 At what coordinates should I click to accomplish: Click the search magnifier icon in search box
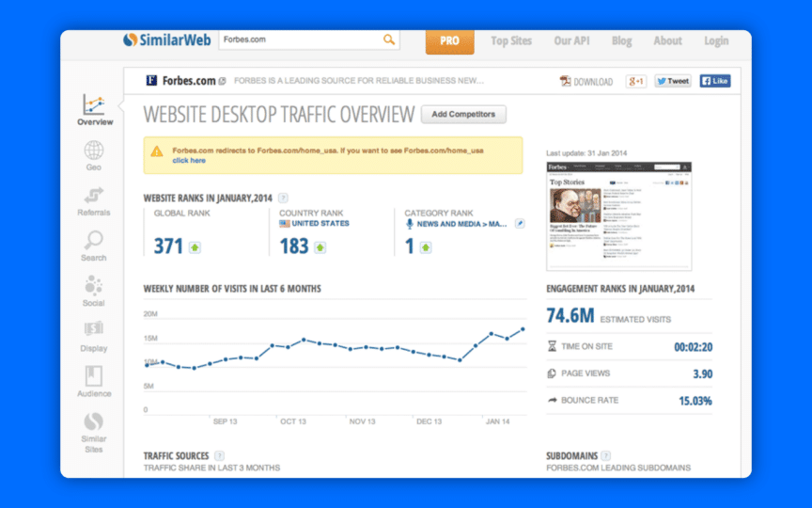pos(389,40)
